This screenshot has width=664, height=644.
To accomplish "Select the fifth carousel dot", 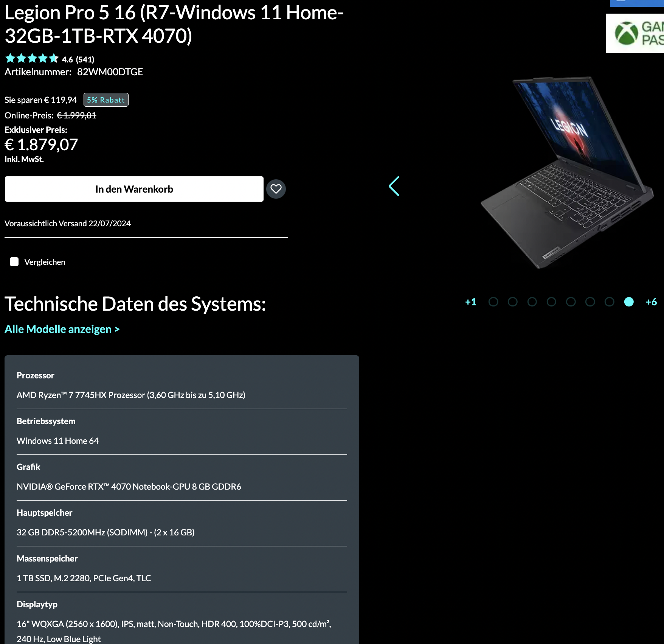I will (x=571, y=302).
